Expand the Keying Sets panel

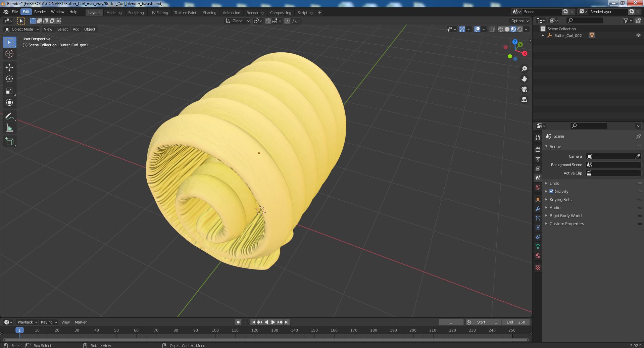[560, 199]
